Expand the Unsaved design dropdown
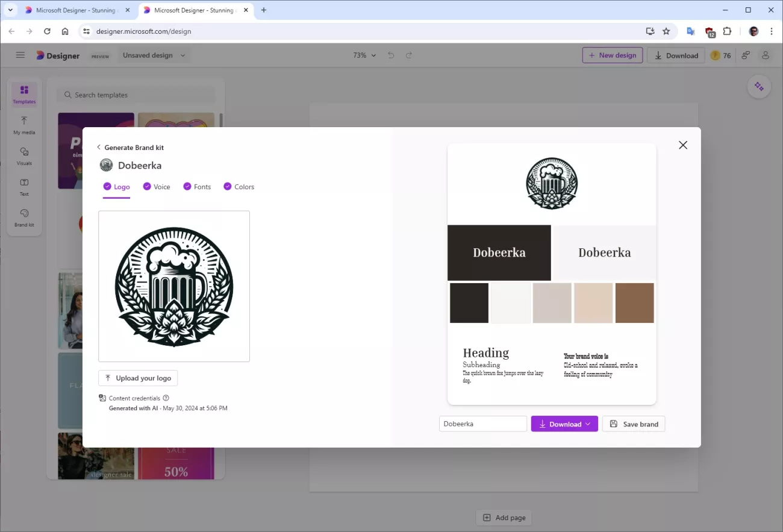Viewport: 783px width, 532px height. point(154,55)
